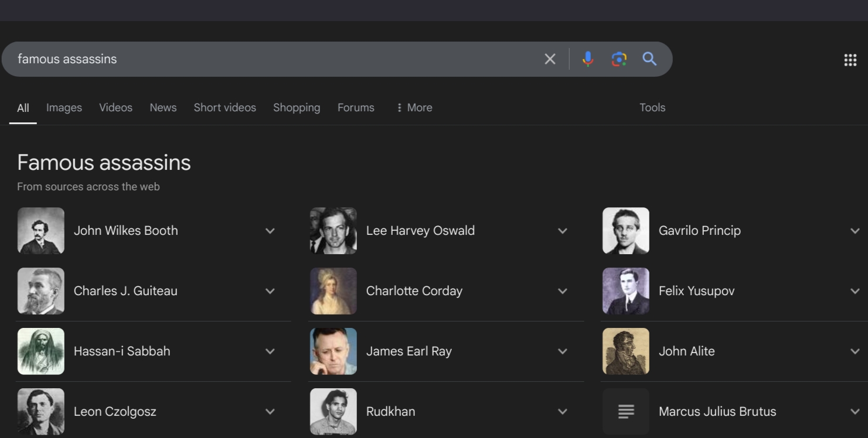
Task: Switch to the Images tab
Action: click(x=64, y=108)
